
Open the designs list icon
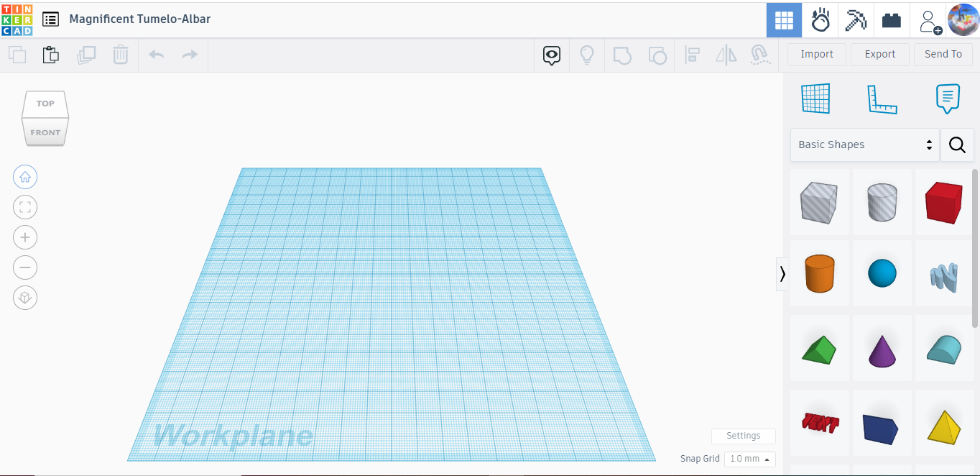[50, 19]
